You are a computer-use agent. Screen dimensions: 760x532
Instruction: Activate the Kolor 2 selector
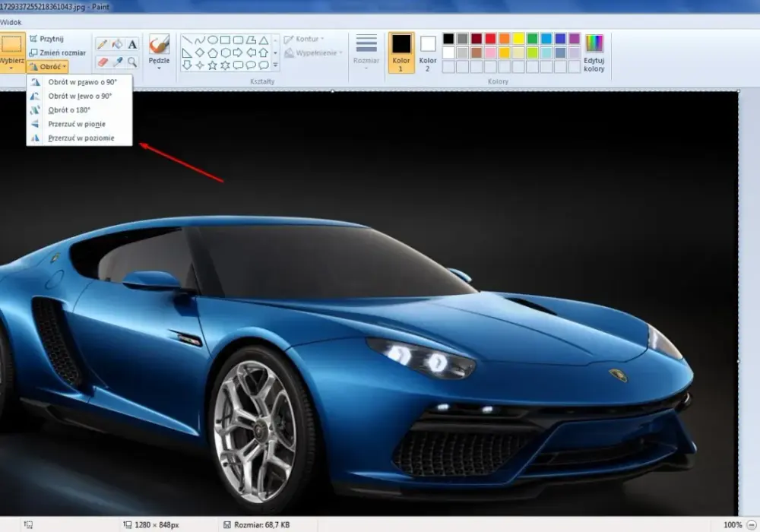click(x=427, y=52)
